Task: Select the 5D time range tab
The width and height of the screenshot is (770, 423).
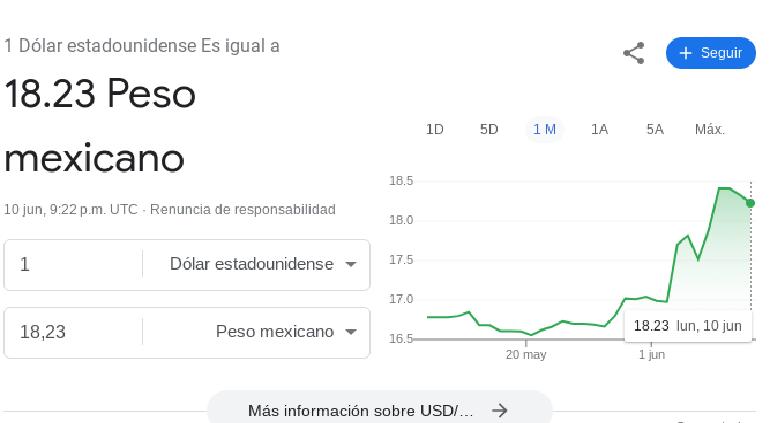Action: (x=489, y=129)
